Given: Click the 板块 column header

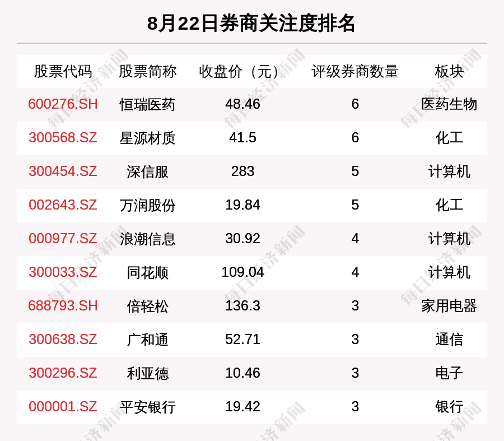Looking at the screenshot, I should tap(449, 71).
